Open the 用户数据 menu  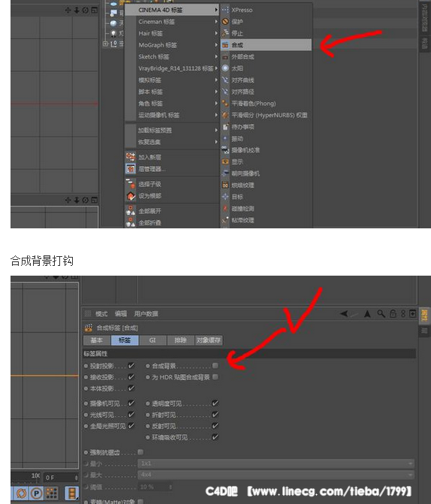coord(146,314)
